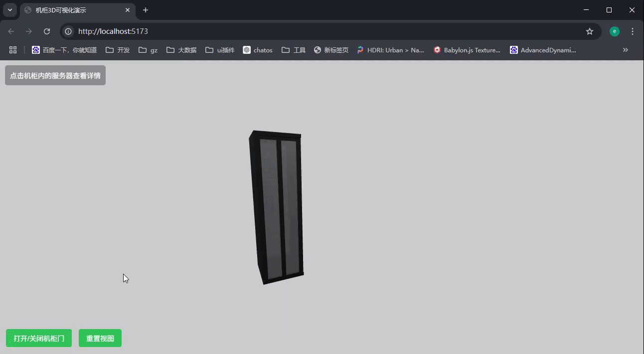
Task: Open Chrome menu via three-dot button
Action: pyautogui.click(x=632, y=31)
